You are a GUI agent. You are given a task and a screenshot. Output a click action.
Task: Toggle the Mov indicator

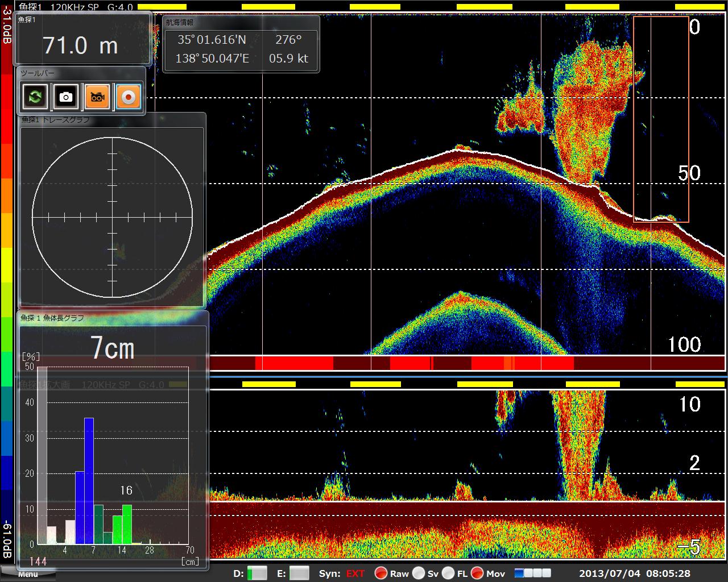[477, 573]
